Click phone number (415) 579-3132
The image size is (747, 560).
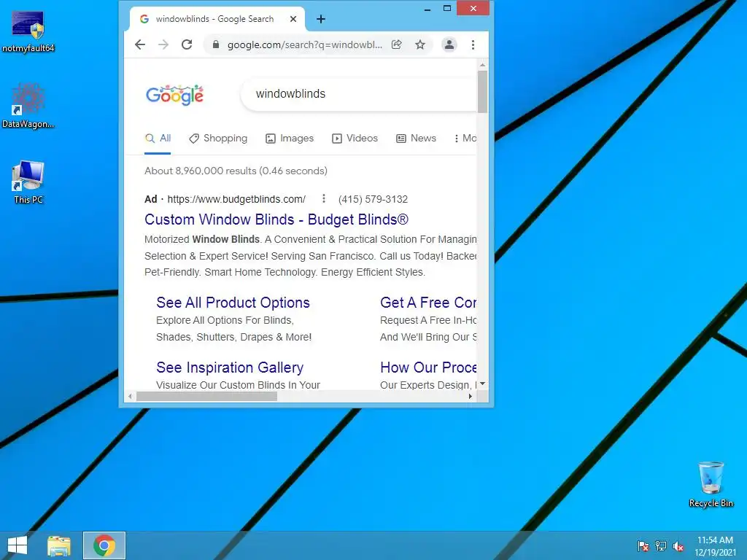pyautogui.click(x=373, y=199)
